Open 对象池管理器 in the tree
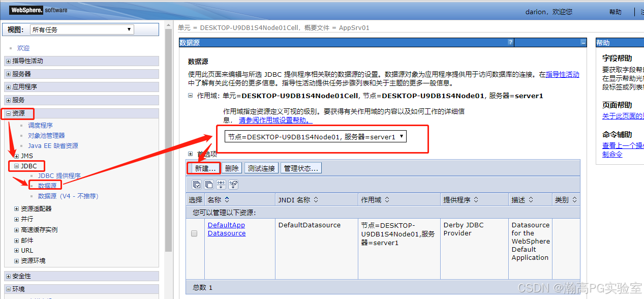Image resolution: width=644 pixels, height=299 pixels. tap(46, 135)
